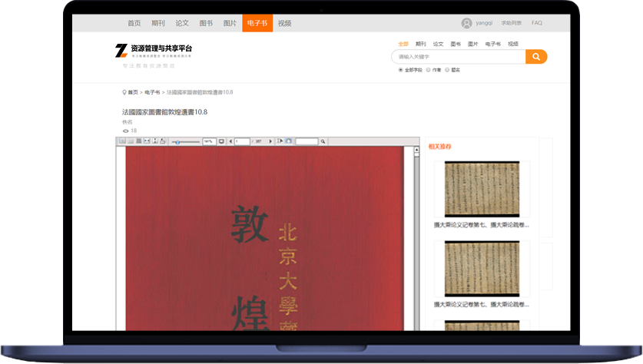Click 电子书 in the breadcrumb

[x=152, y=92]
